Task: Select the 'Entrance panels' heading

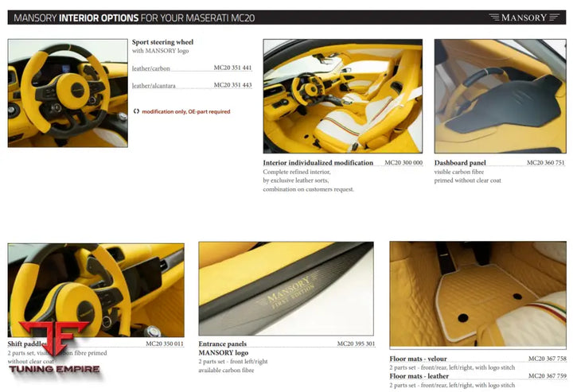Action: point(223,343)
